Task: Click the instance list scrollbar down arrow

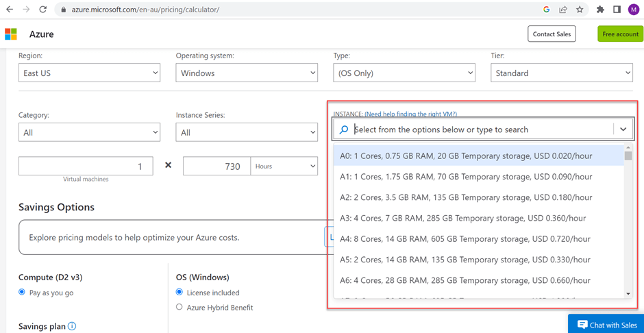Action: click(x=628, y=293)
